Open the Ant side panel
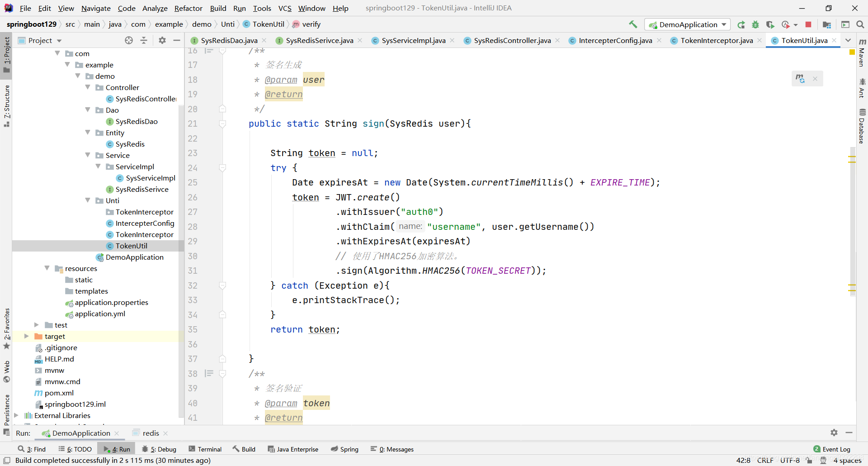Image resolution: width=868 pixels, height=466 pixels. [x=862, y=88]
